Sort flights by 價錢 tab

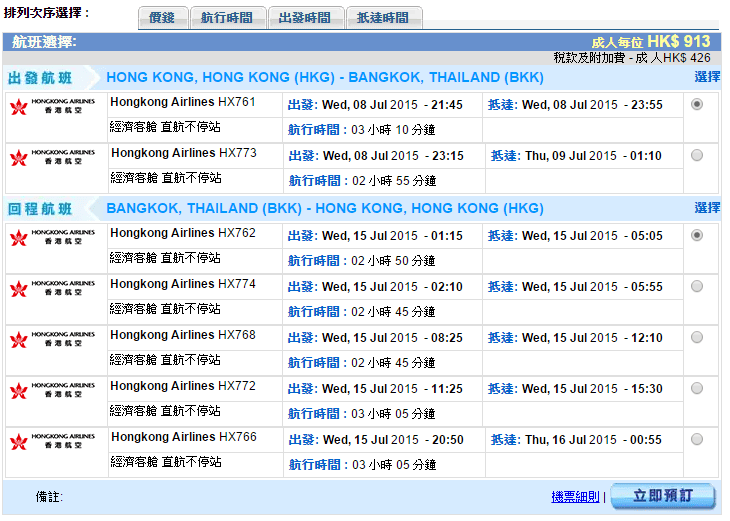[162, 18]
